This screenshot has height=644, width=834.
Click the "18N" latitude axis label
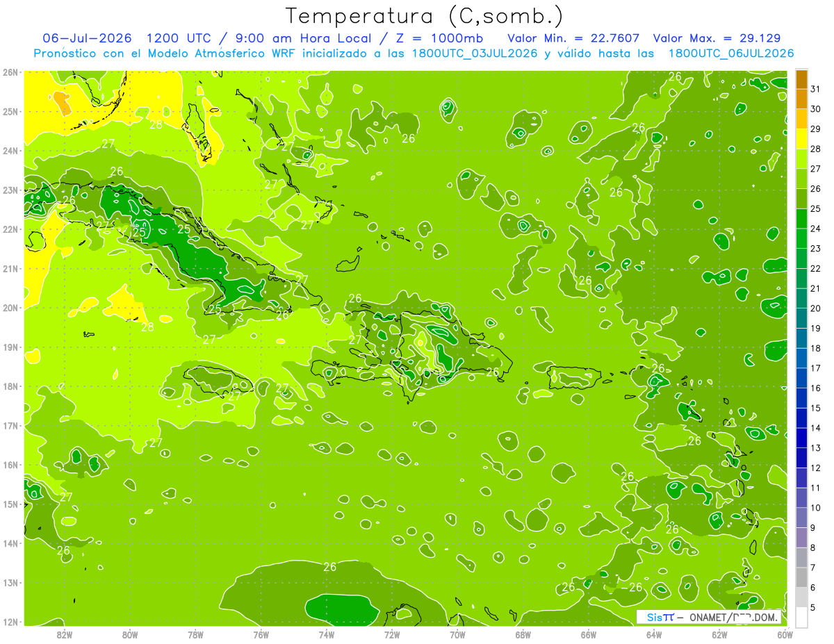tap(10, 386)
